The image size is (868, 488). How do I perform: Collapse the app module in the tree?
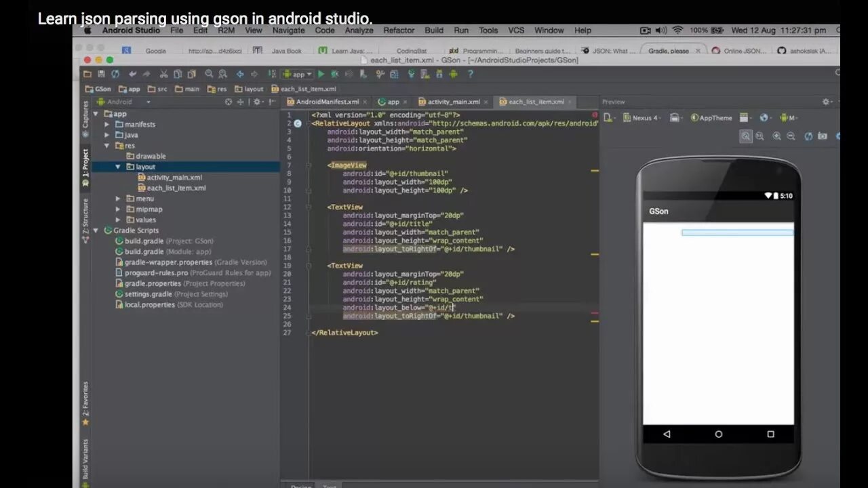click(96, 114)
